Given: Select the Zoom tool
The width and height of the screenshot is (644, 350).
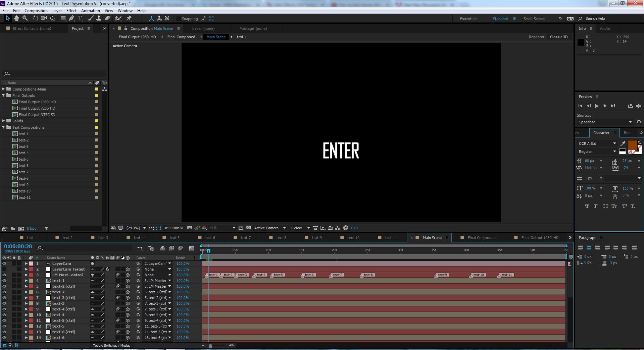Looking at the screenshot, I should click(25, 18).
